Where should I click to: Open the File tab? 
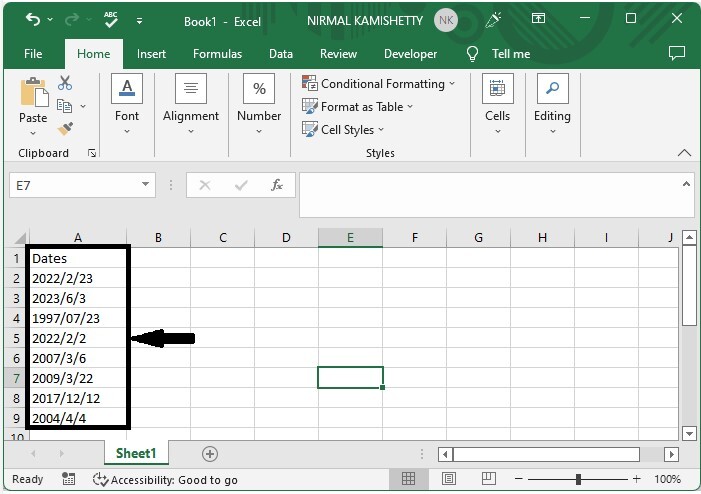(x=33, y=54)
